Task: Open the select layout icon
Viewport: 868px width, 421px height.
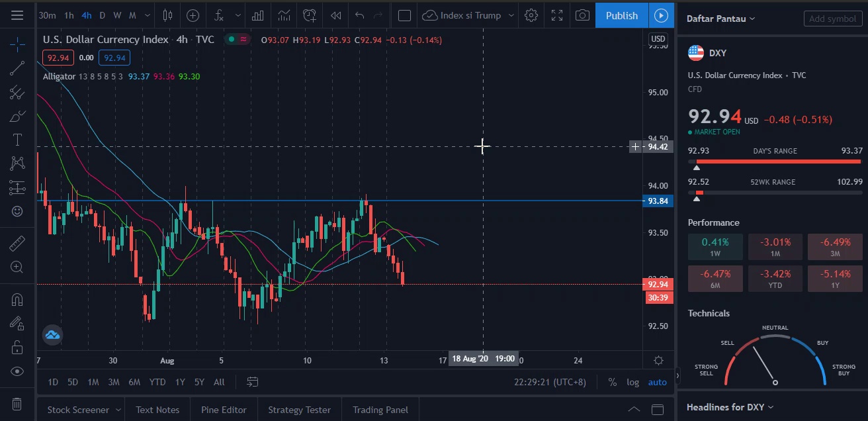Action: click(405, 15)
